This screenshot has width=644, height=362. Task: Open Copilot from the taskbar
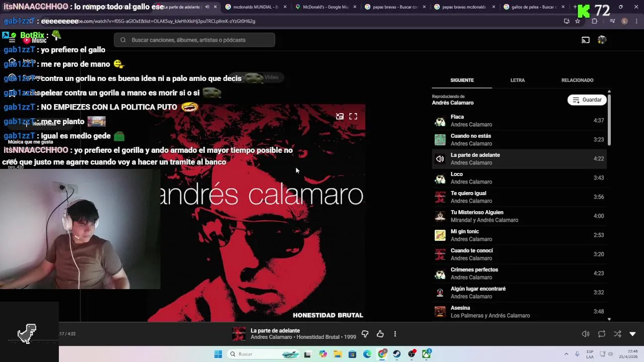pos(323,354)
